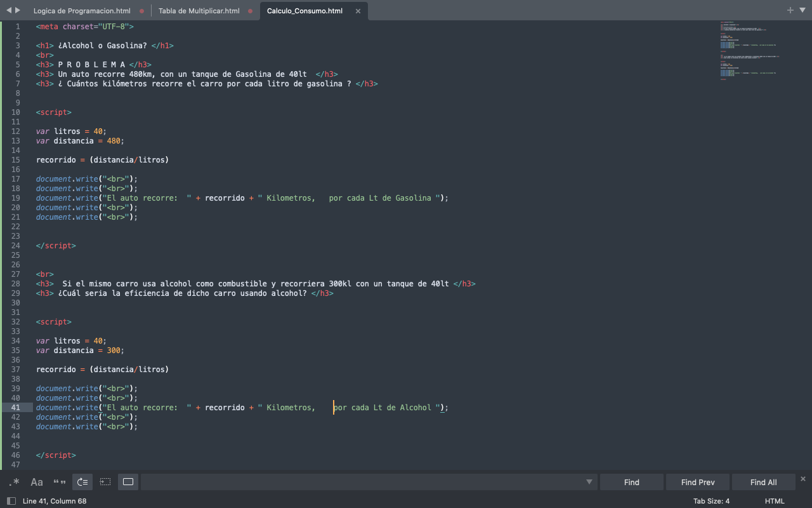Open the Tab Size: 4 menu
812x508 pixels.
[x=711, y=501]
